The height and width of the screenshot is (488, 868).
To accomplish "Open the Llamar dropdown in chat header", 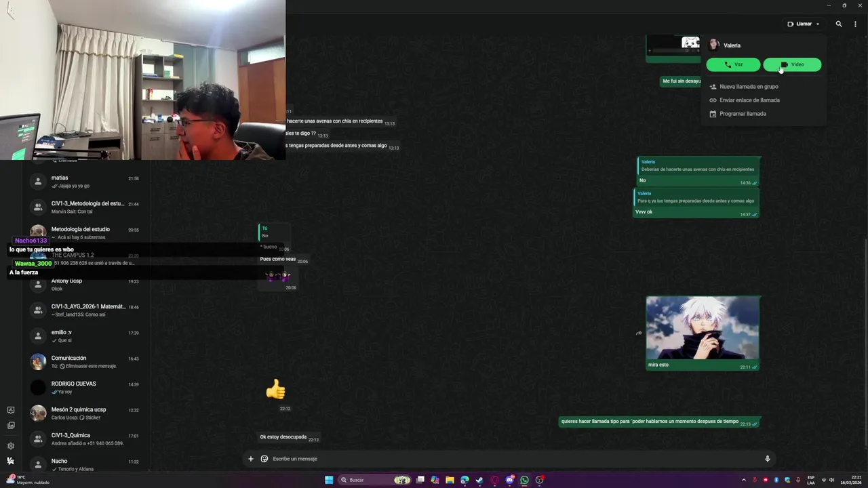I will point(804,24).
